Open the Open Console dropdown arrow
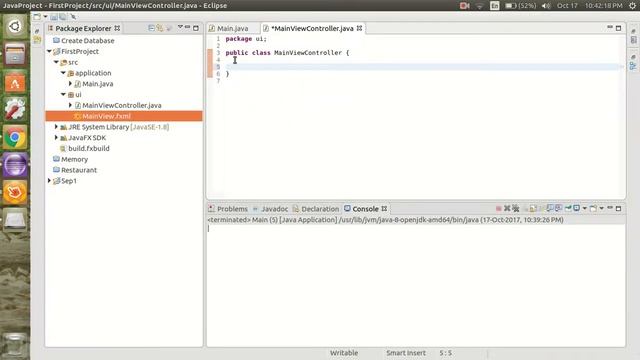This screenshot has width=640, height=360. pyautogui.click(x=602, y=209)
